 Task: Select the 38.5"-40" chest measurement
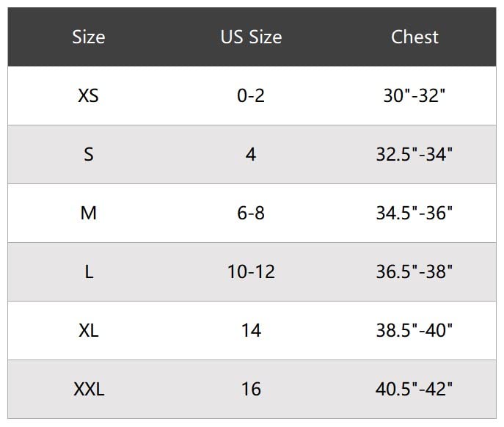414,331
